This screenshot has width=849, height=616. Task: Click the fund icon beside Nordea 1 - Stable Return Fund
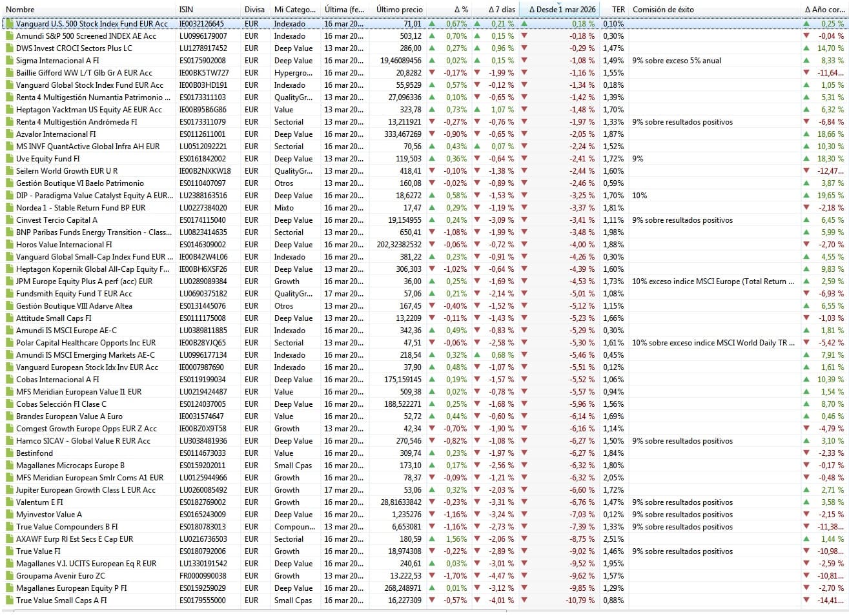9,208
